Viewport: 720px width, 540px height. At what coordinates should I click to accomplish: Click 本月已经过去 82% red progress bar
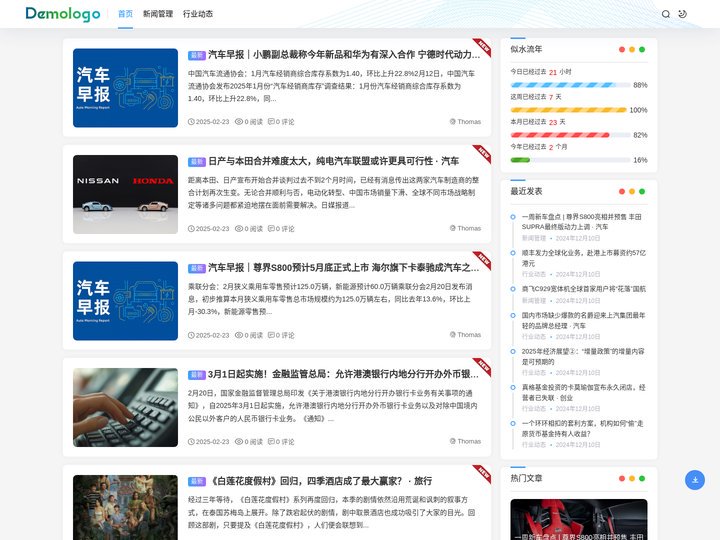point(570,135)
